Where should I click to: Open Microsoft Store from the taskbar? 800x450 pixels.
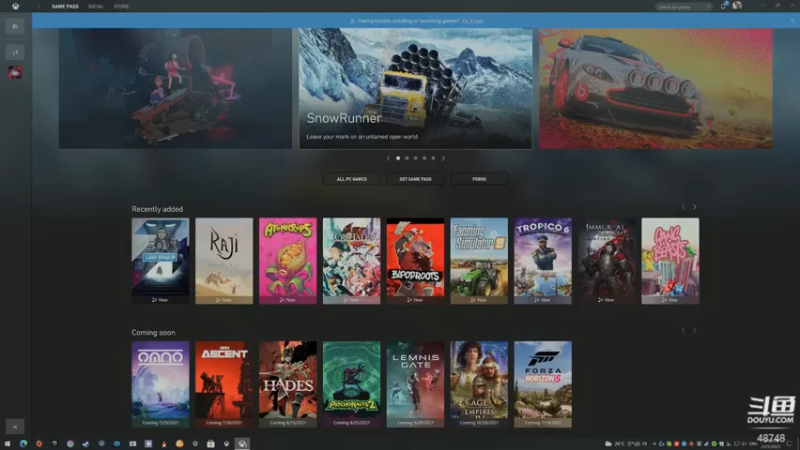211,444
